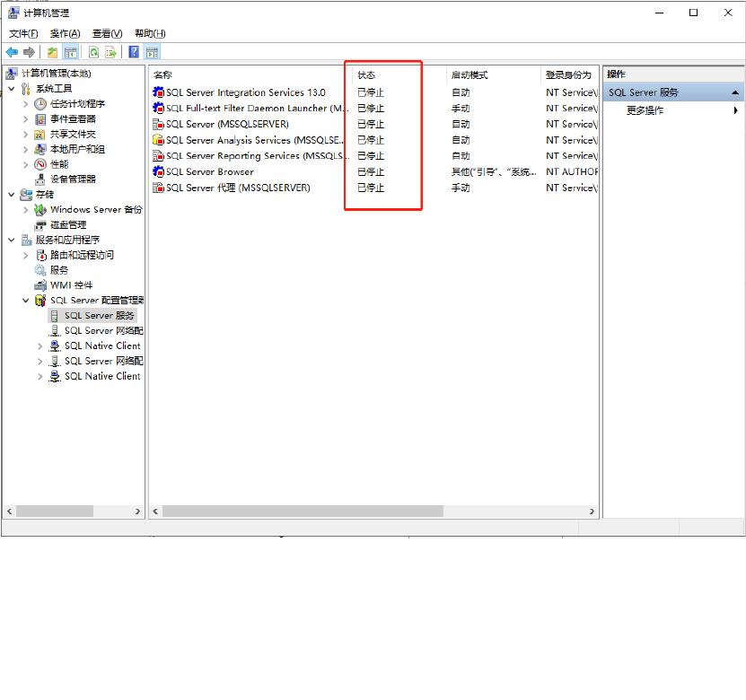Click 已停止 status of SQL Server Browser

pos(371,171)
